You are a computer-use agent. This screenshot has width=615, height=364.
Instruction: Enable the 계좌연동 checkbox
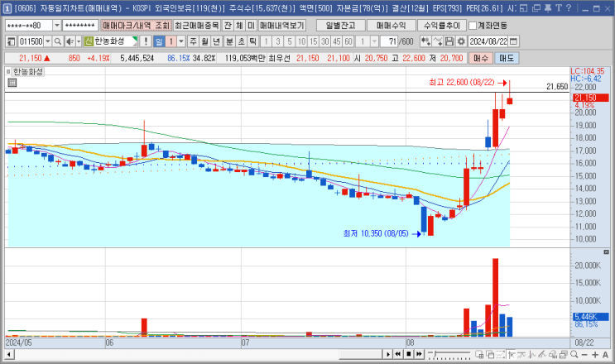(473, 26)
